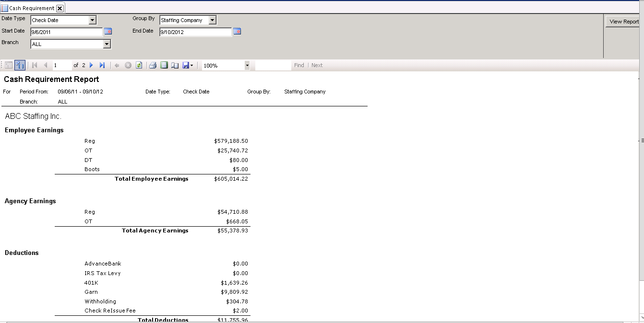Go to previous report page

click(x=46, y=65)
